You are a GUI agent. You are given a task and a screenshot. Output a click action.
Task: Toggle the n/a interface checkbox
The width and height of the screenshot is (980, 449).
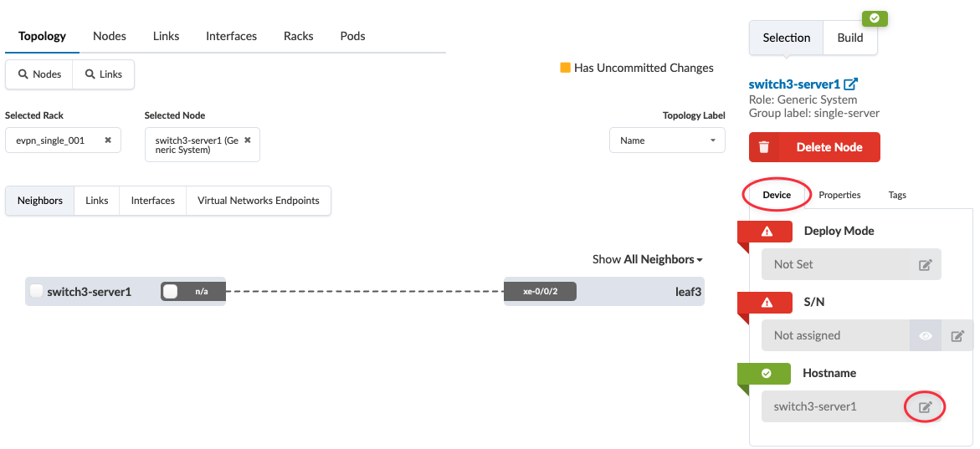coord(171,292)
